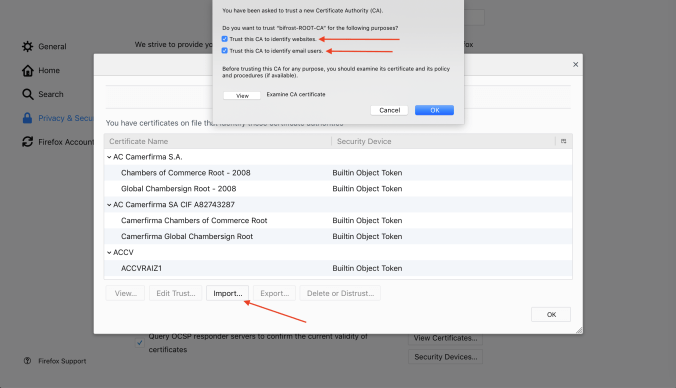Open Search magnifier icon in sidebar
This screenshot has width=676, height=388.
pos(28,94)
